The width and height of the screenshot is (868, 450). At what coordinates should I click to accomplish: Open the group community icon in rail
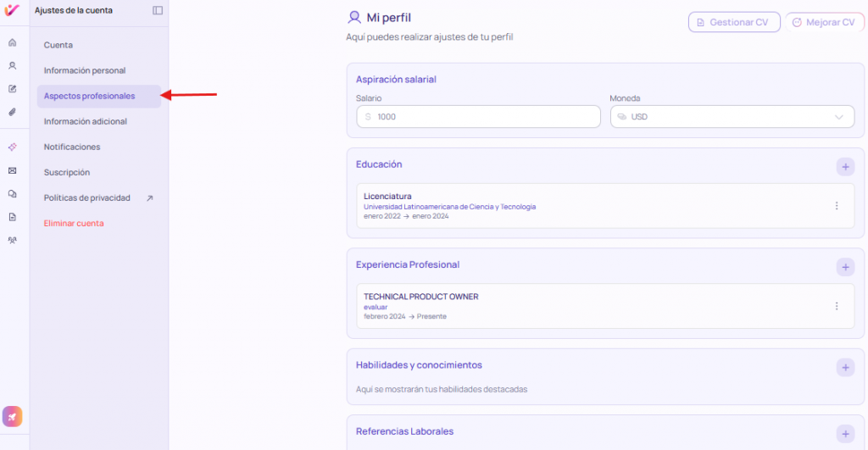(12, 240)
